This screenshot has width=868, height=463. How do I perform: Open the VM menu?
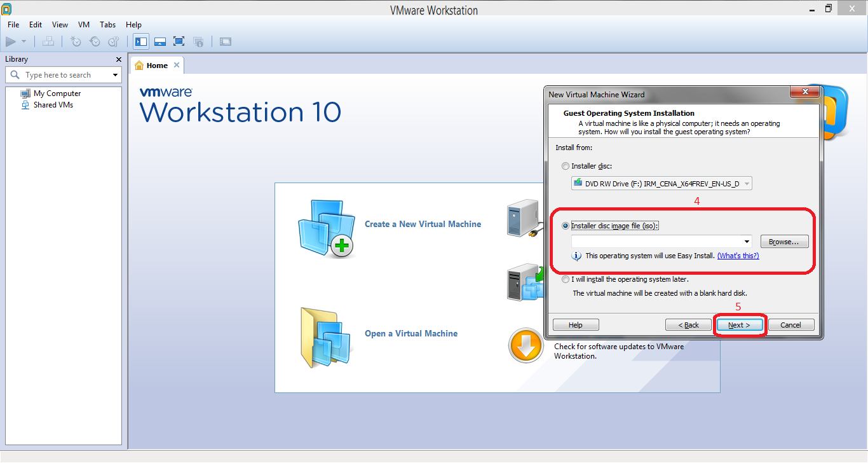point(84,25)
